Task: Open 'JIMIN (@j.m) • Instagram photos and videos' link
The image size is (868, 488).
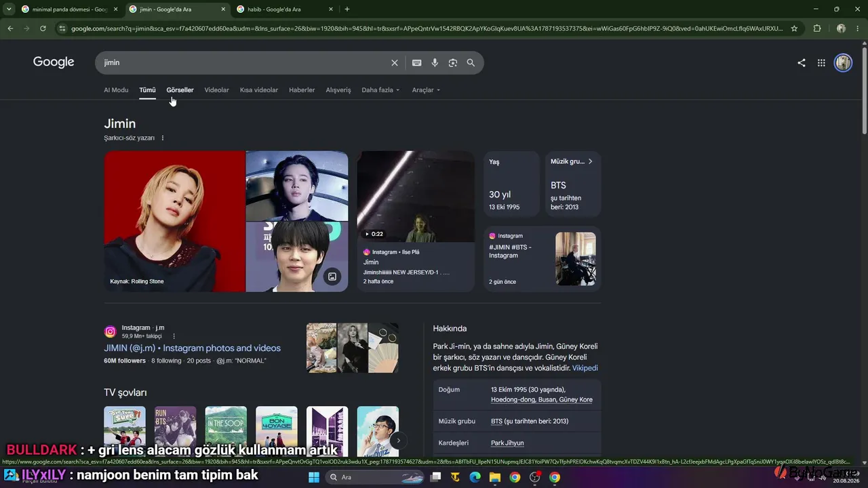Action: [192, 348]
